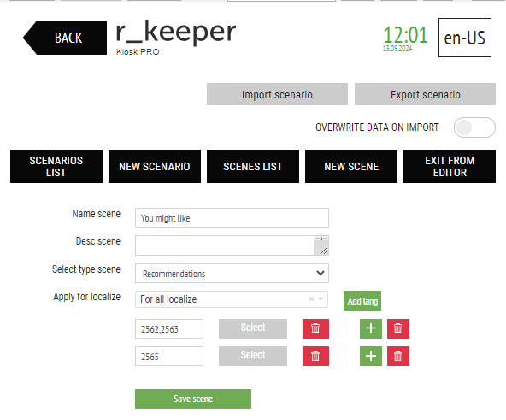Go back using the BACK arrow button
The height and width of the screenshot is (420, 506).
pos(65,38)
